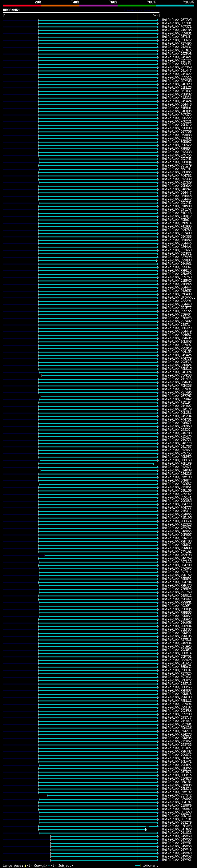197x868 pixels.
Task: Select the UniRef100_Q41823 label
Action: 177,833
